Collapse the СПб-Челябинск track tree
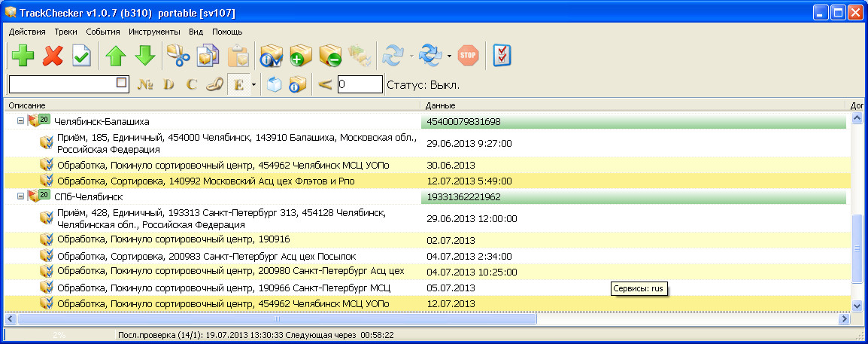Viewport: 868px width, 344px height. coord(20,196)
